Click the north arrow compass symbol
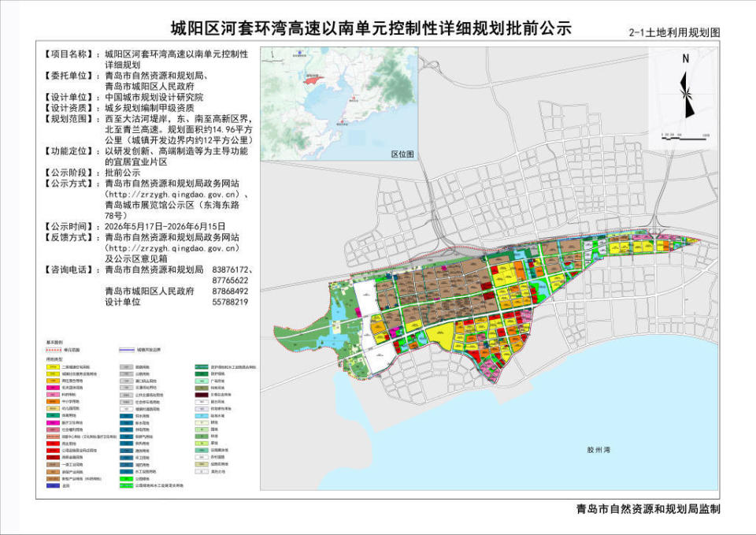Viewport: 756px width, 535px height. click(x=687, y=94)
